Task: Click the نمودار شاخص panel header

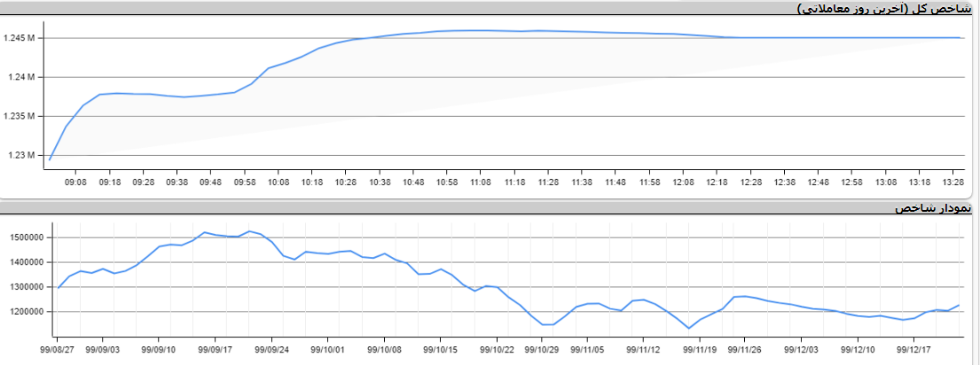Action: (x=933, y=208)
